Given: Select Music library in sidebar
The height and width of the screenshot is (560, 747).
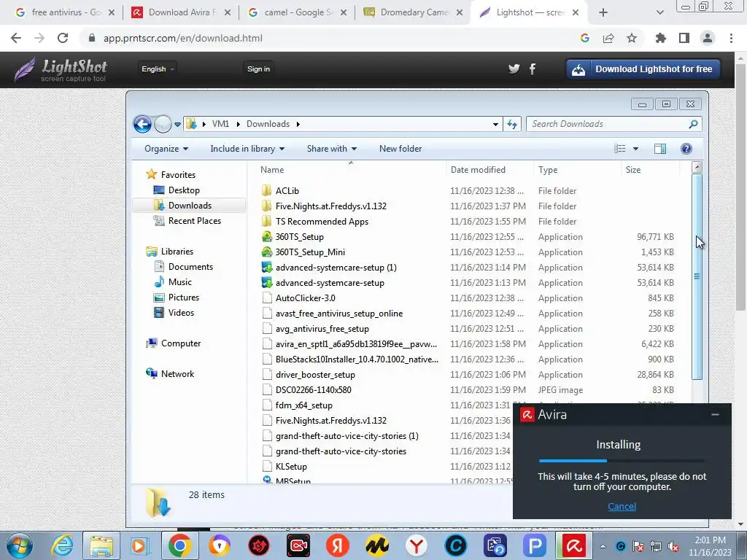Looking at the screenshot, I should point(179,282).
